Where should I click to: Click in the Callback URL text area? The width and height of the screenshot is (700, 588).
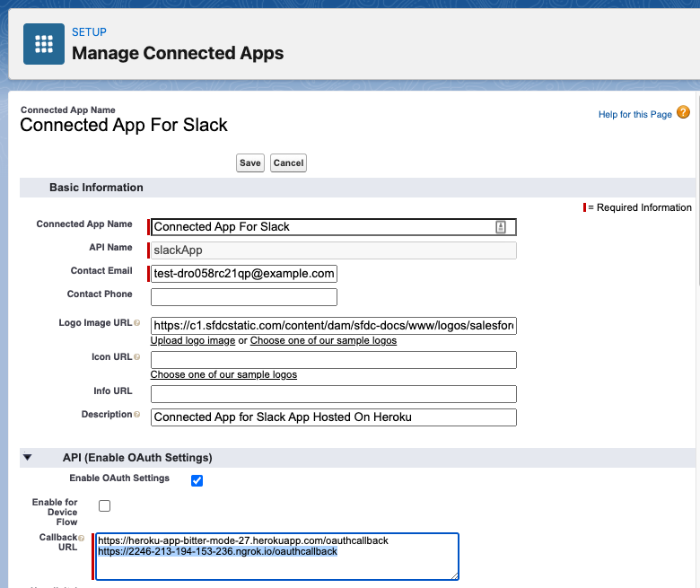click(277, 557)
